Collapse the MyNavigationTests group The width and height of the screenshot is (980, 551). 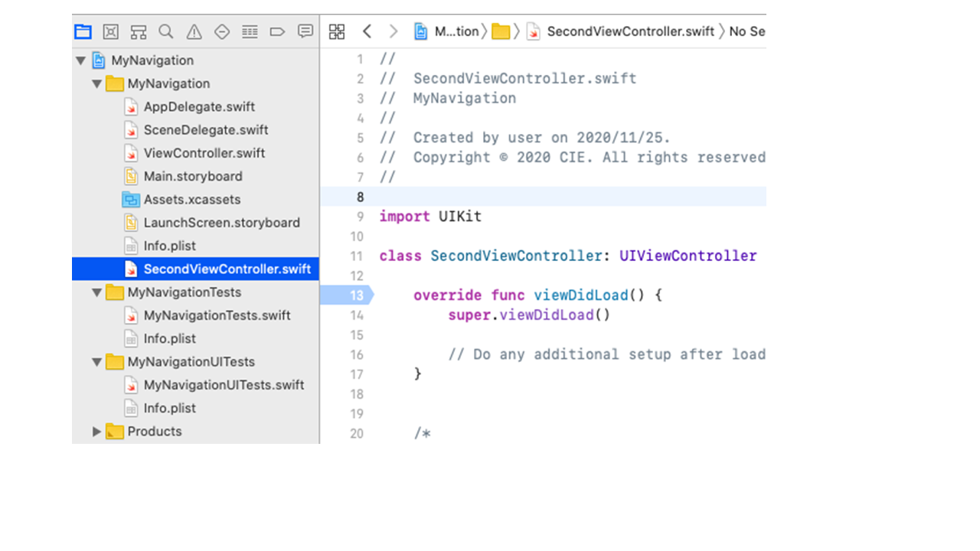pos(97,292)
